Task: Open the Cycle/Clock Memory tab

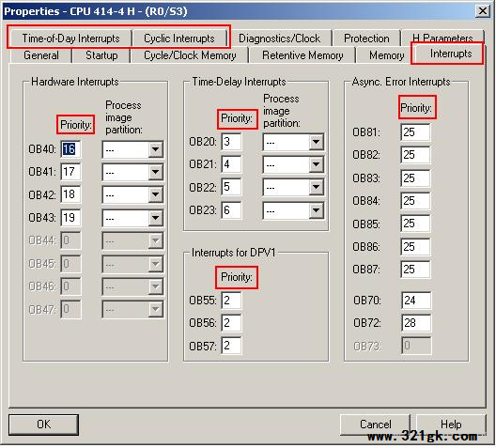Action: pyautogui.click(x=190, y=55)
